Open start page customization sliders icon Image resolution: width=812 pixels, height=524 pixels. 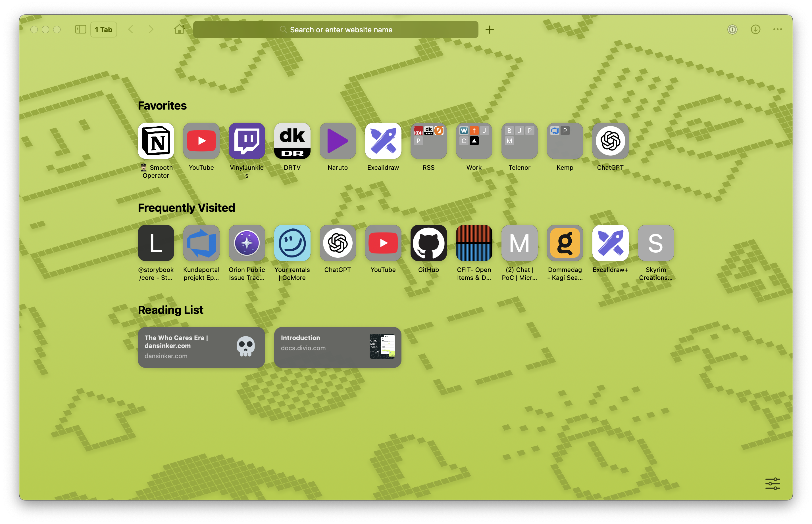tap(772, 483)
